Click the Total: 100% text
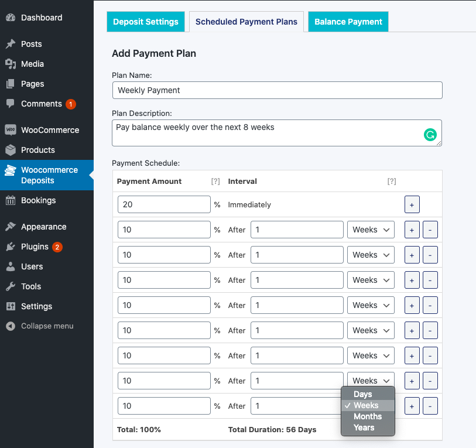The width and height of the screenshot is (476, 448). coord(139,429)
